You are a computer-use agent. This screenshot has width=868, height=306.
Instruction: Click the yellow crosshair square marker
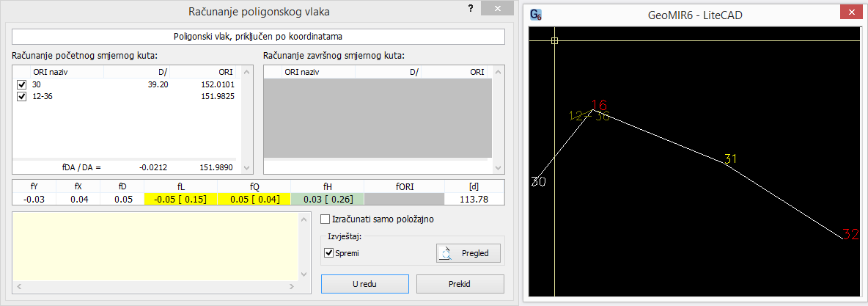point(554,41)
